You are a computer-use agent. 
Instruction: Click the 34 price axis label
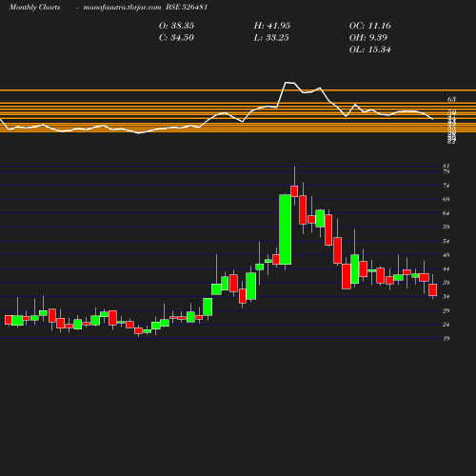click(446, 297)
